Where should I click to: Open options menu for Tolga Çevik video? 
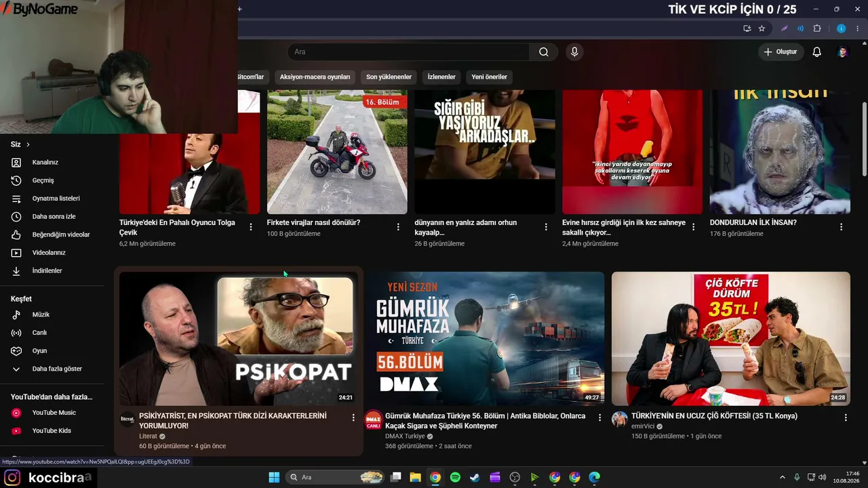pyautogui.click(x=251, y=227)
